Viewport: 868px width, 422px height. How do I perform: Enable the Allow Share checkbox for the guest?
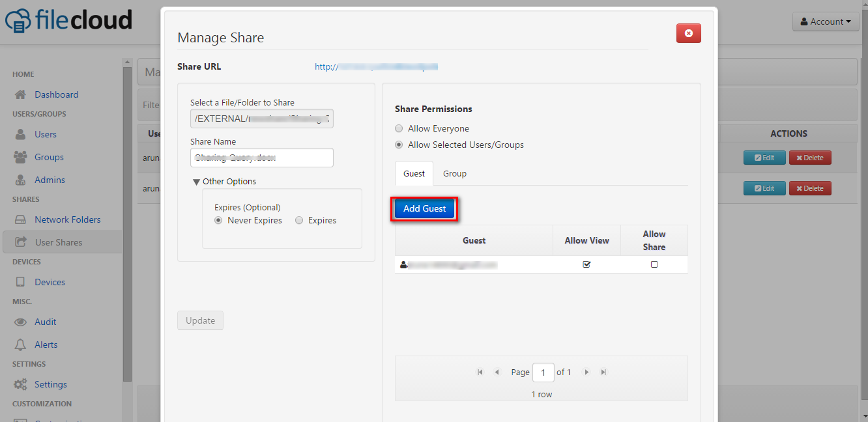tap(654, 264)
